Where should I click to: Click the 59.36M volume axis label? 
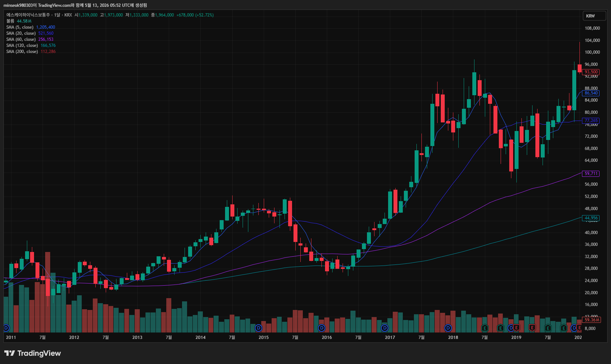pos(592,320)
